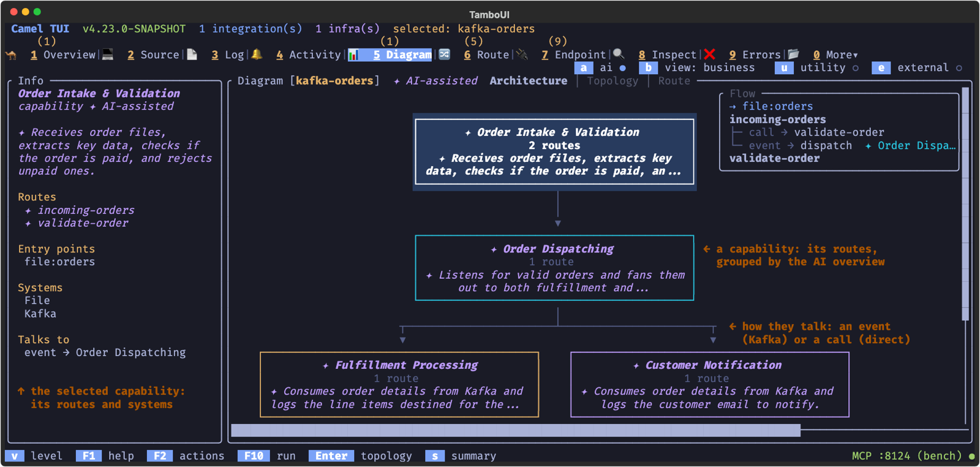This screenshot has height=467, width=980.
Task: Toggle the external filter
Action: click(x=917, y=68)
